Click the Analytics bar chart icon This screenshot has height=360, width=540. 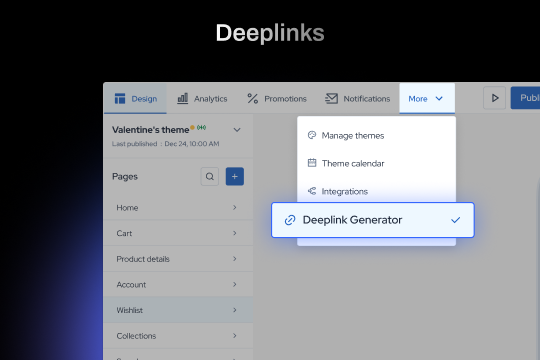183,99
